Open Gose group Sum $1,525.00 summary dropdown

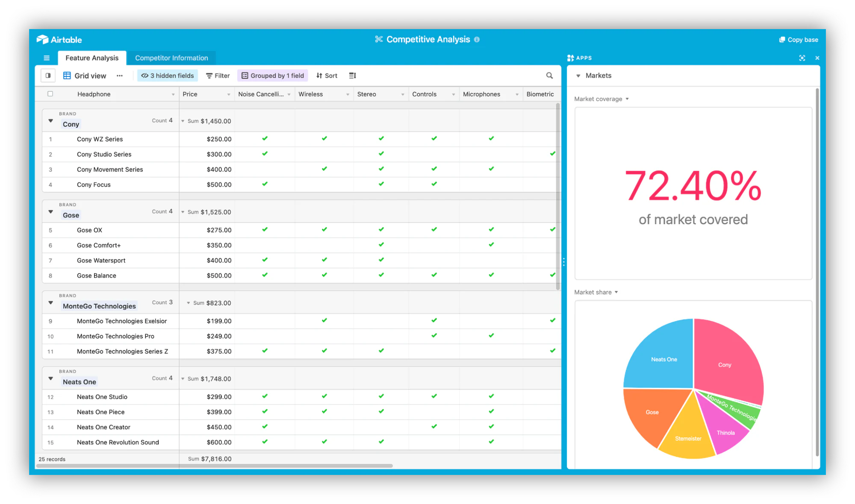tap(206, 212)
